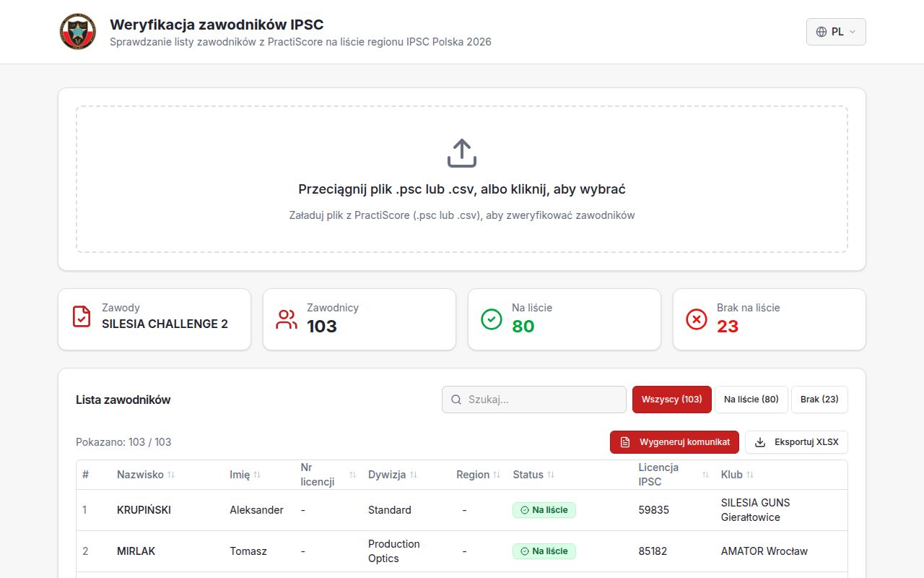The image size is (924, 578).
Task: Click the green check Na liście icon
Action: 492,319
